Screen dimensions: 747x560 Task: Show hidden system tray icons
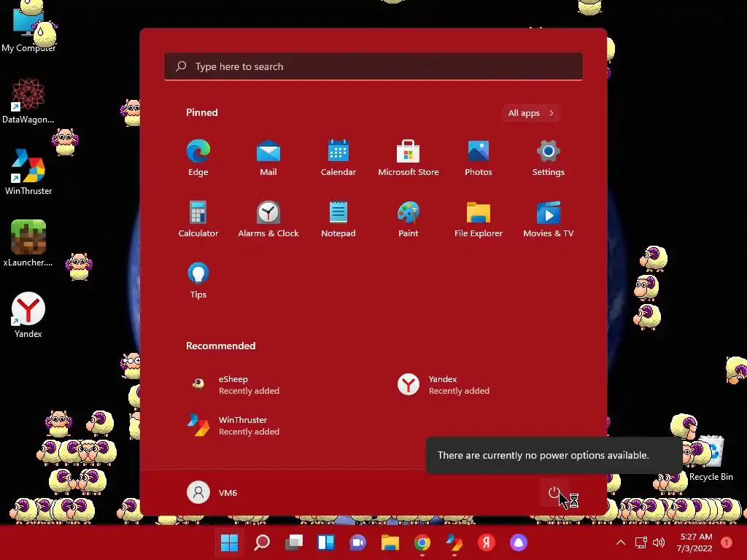[x=621, y=542]
